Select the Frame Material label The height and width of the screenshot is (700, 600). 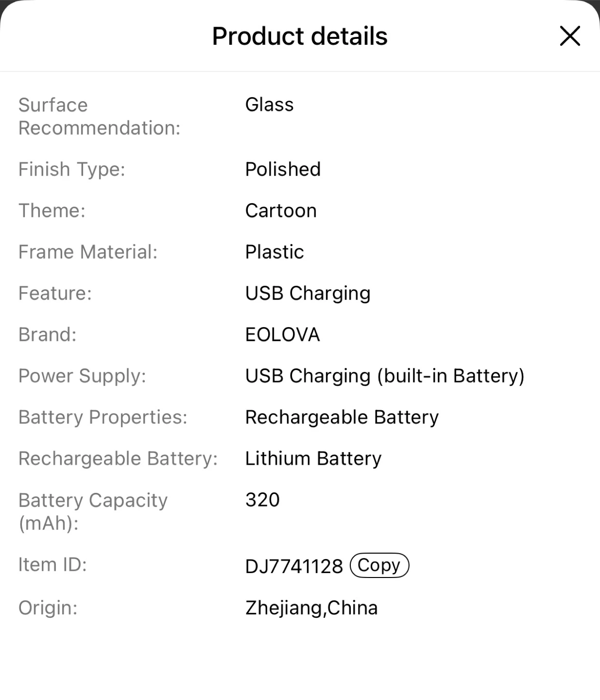[88, 252]
